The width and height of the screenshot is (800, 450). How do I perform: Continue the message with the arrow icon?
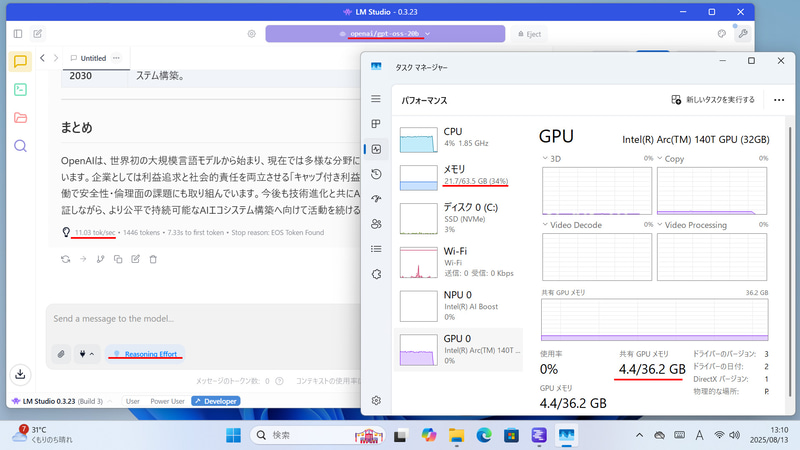pos(83,259)
